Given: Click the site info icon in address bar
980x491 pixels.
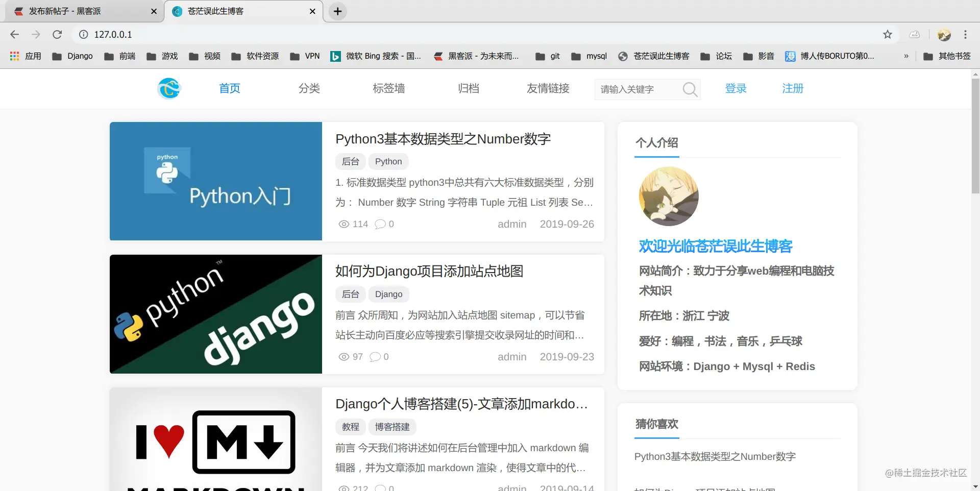Looking at the screenshot, I should tap(83, 34).
